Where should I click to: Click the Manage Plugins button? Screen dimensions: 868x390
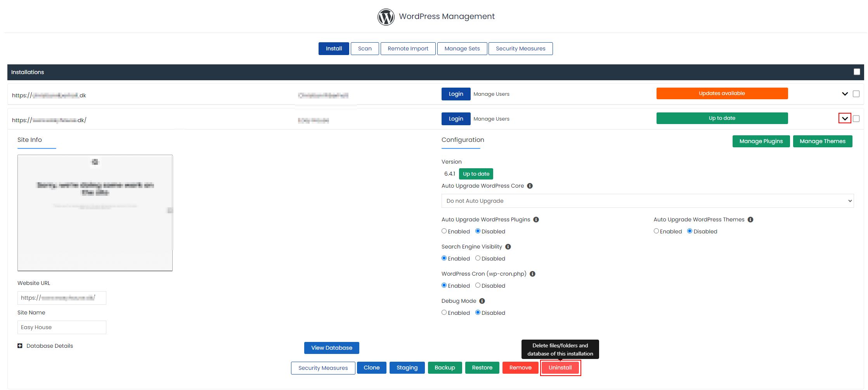[761, 142]
